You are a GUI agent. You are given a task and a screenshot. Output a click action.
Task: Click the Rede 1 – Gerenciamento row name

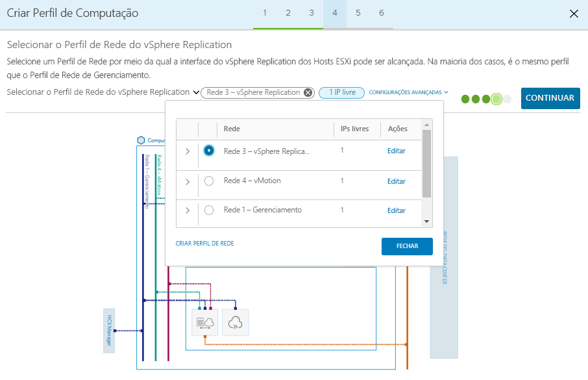262,210
